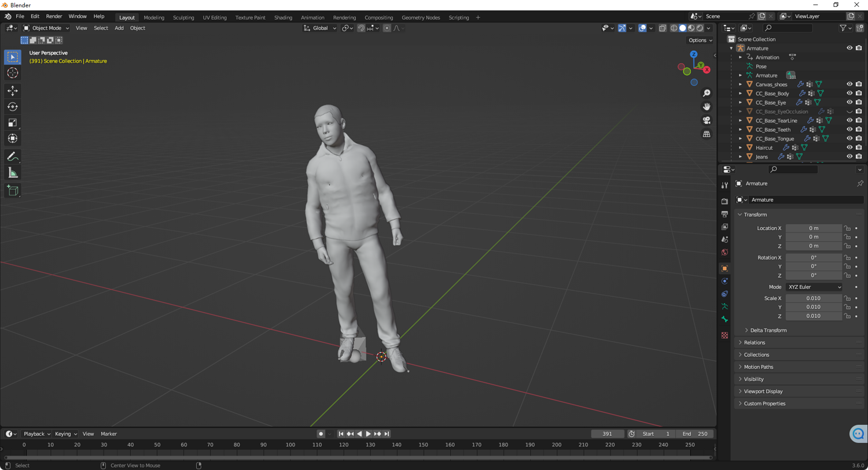Open the Output properties tab

click(x=724, y=214)
